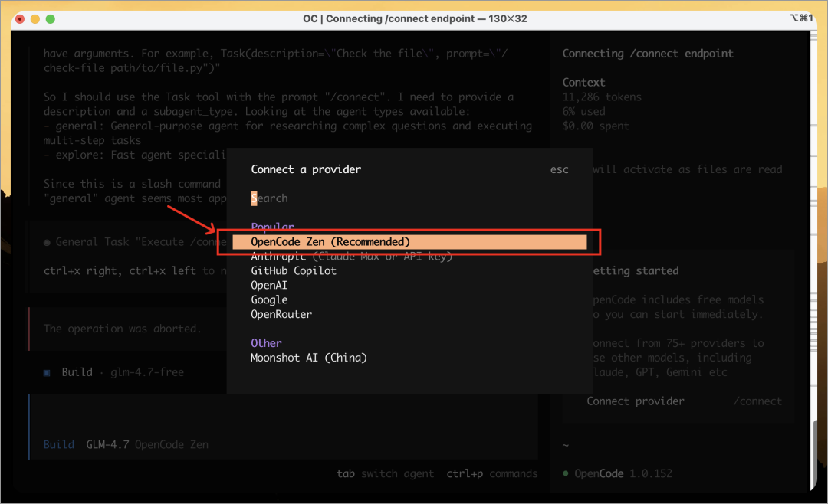Click $0.00 spent value
The image size is (828, 504).
coord(596,126)
